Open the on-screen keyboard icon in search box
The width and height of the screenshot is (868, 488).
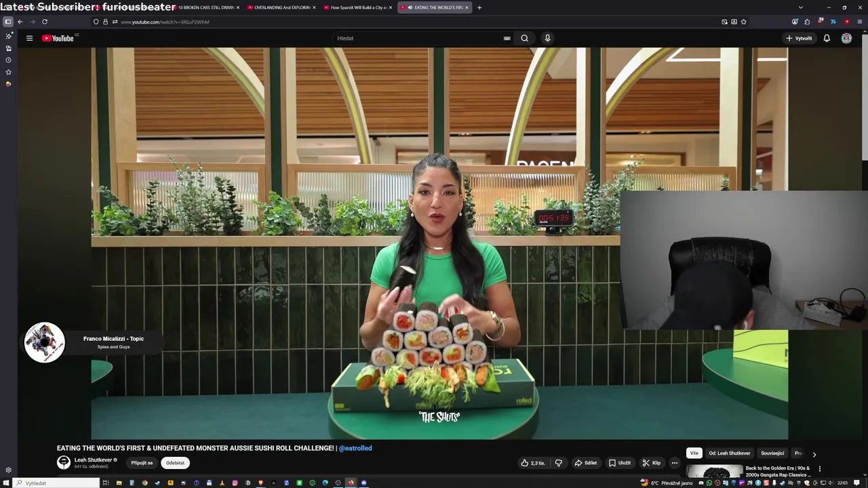pyautogui.click(x=507, y=38)
